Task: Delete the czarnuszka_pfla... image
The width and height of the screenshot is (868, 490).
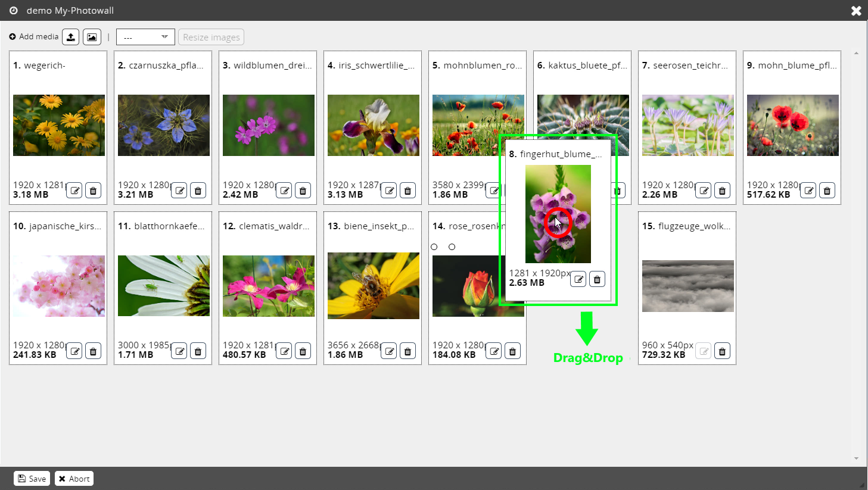Action: point(198,191)
